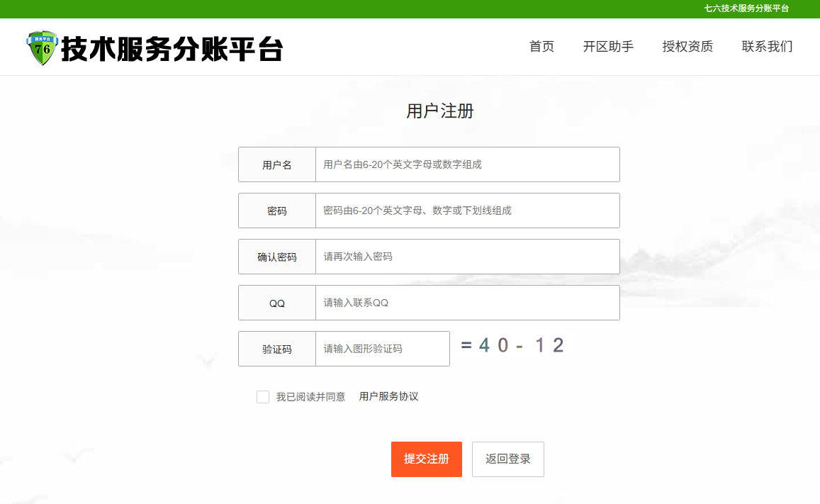This screenshot has width=820, height=504.
Task: Focus the 验证码 captcha input field
Action: 383,349
